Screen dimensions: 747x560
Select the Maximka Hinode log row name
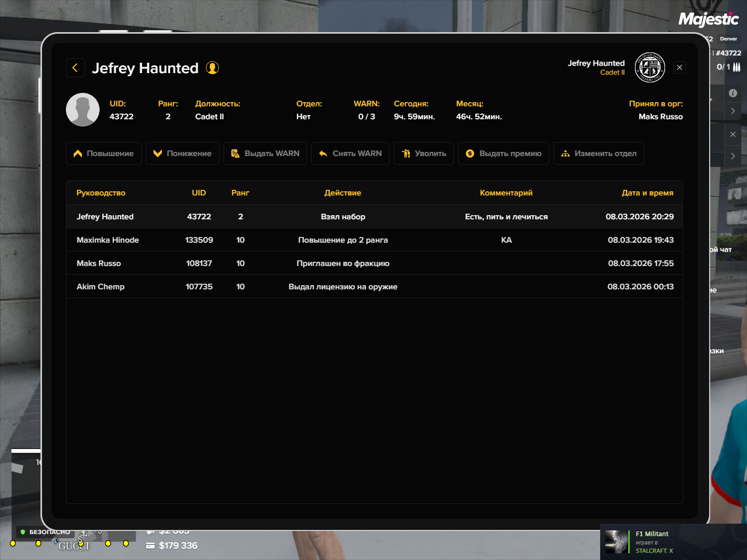pyautogui.click(x=108, y=240)
